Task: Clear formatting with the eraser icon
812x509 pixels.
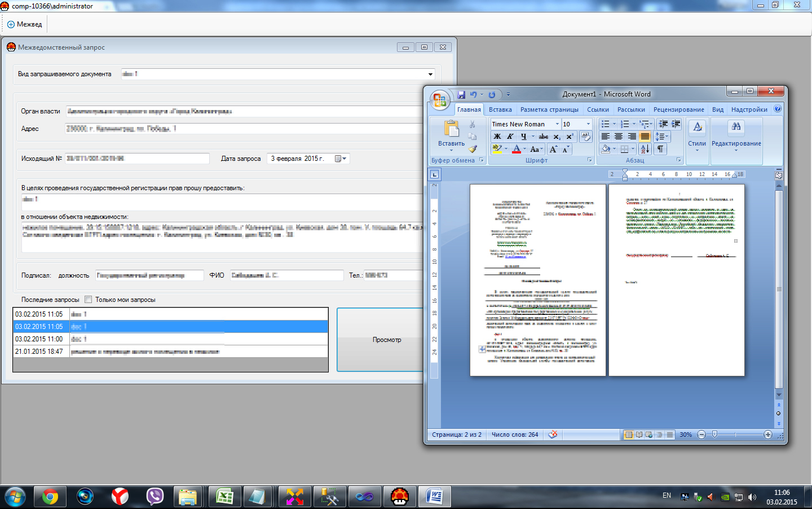Action: (586, 137)
